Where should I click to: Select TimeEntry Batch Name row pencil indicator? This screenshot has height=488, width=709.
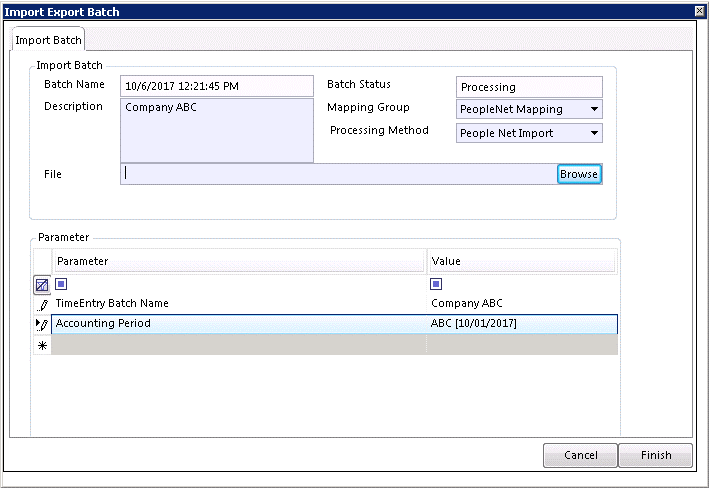point(43,305)
